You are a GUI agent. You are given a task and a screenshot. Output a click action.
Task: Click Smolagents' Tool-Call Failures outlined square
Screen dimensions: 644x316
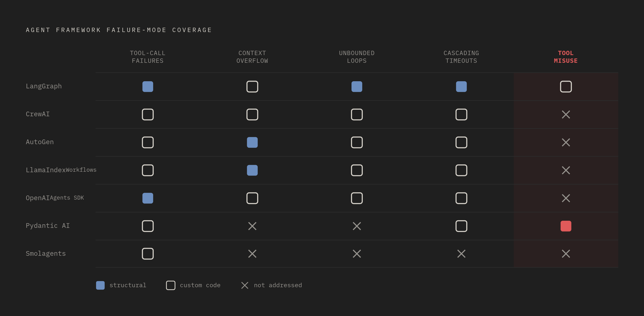pyautogui.click(x=148, y=254)
